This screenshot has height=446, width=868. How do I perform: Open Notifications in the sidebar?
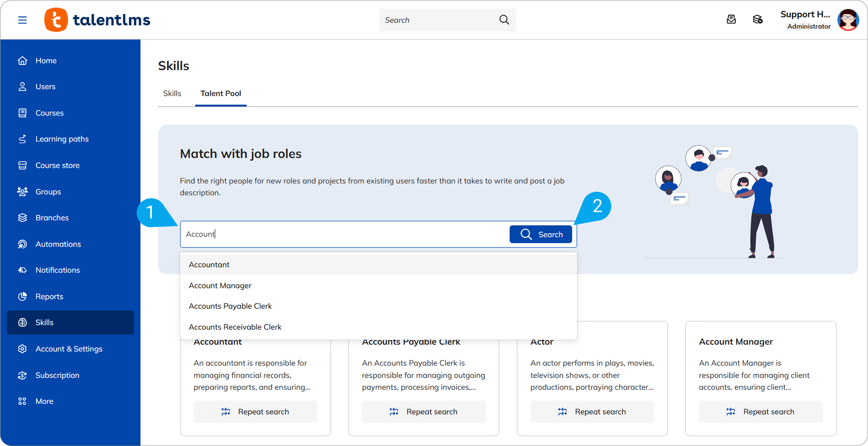click(57, 270)
